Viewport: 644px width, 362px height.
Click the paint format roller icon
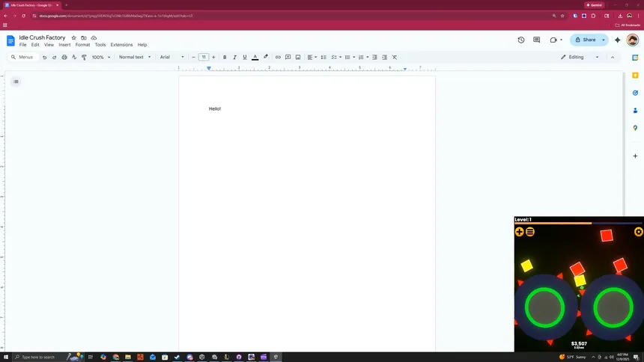[x=84, y=57]
